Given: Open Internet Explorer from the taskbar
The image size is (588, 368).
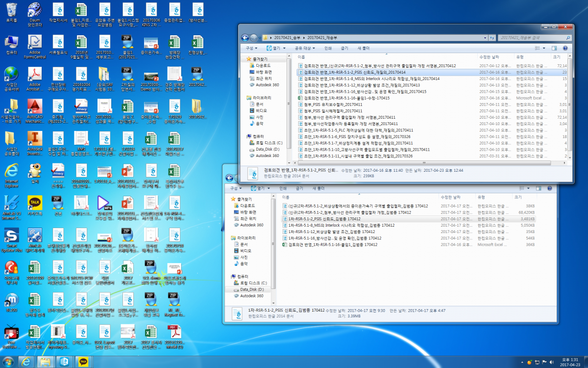Looking at the screenshot, I should click(26, 362).
